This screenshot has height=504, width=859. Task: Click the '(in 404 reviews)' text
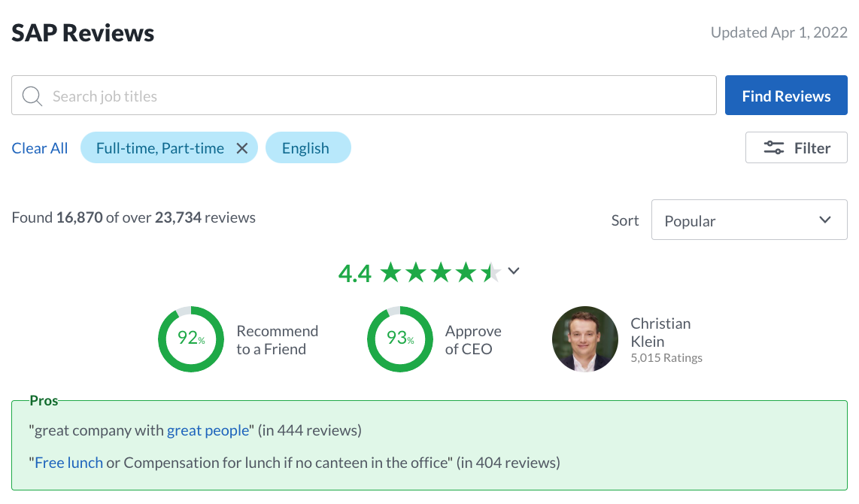[x=508, y=463]
